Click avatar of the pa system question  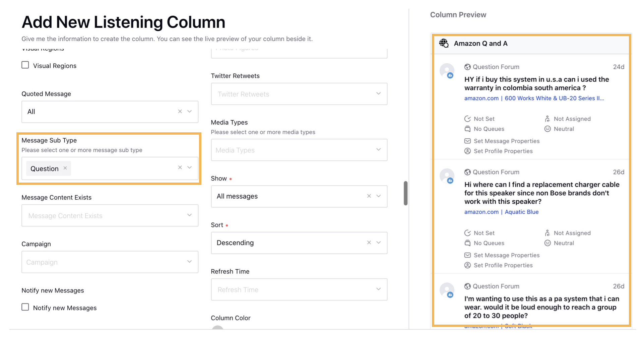click(x=447, y=290)
